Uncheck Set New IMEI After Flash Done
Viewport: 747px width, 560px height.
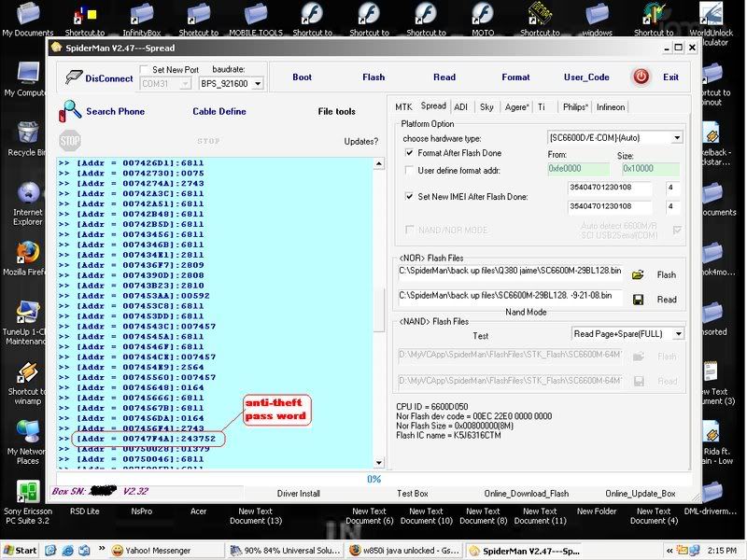click(409, 196)
